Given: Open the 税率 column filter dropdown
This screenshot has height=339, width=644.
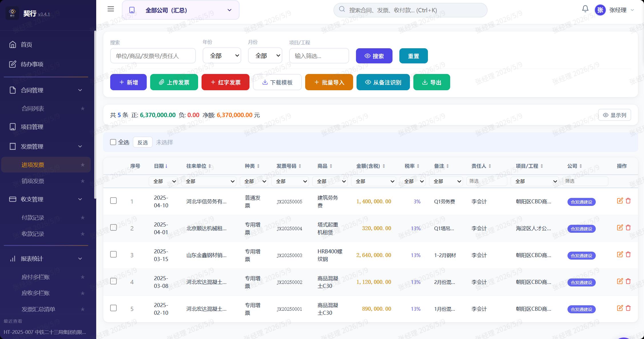Looking at the screenshot, I should [412, 181].
